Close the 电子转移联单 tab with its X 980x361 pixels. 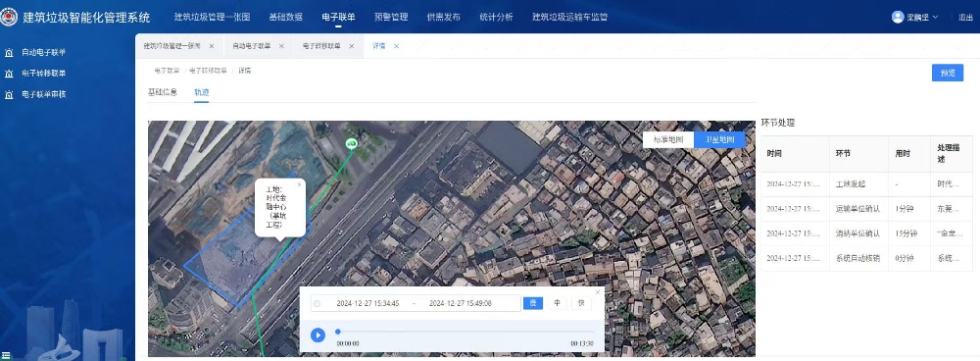click(x=351, y=46)
